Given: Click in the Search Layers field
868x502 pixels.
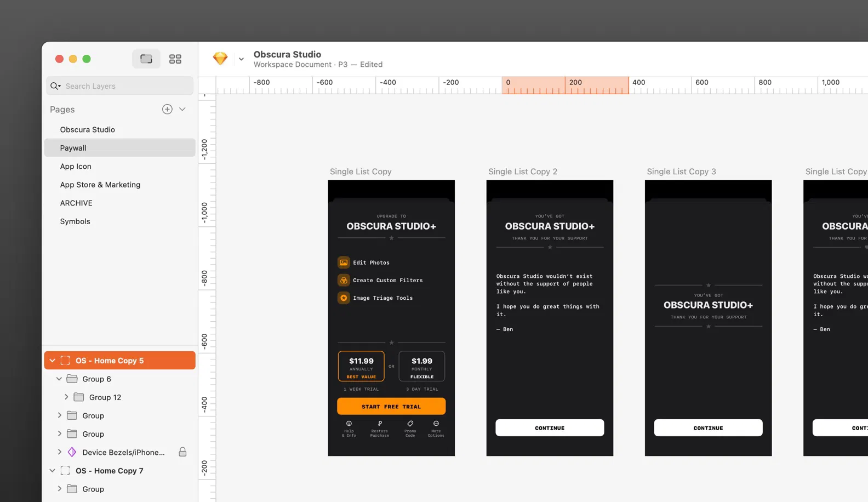Looking at the screenshot, I should point(126,86).
